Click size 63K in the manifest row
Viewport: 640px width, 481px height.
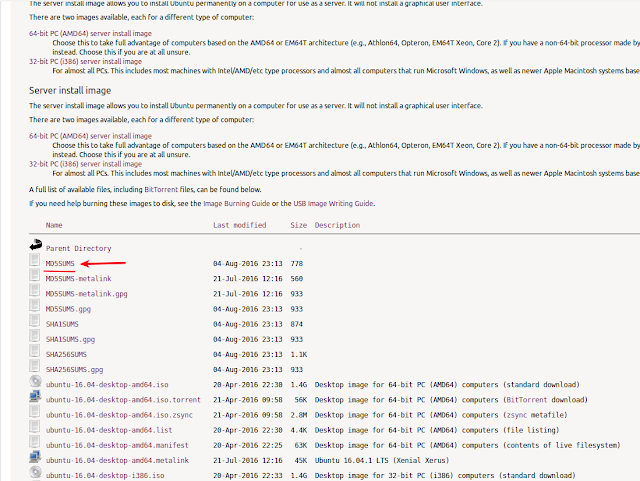[x=301, y=445]
